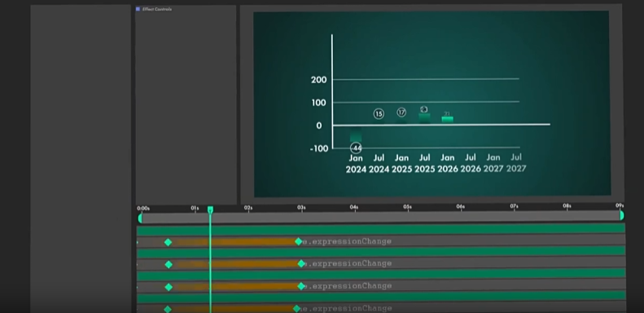Click the Jan 2024 axis label
This screenshot has height=313, width=644.
pos(356,164)
